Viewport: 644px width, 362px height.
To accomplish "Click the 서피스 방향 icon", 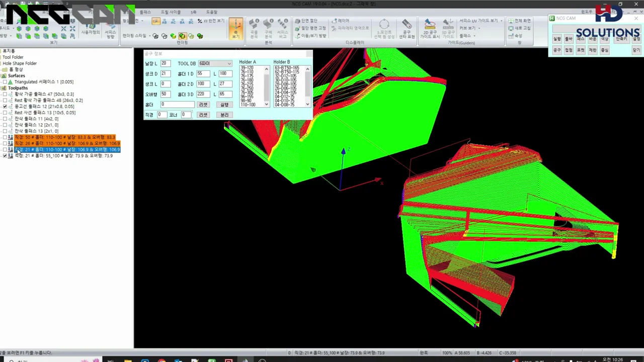I will (x=110, y=31).
